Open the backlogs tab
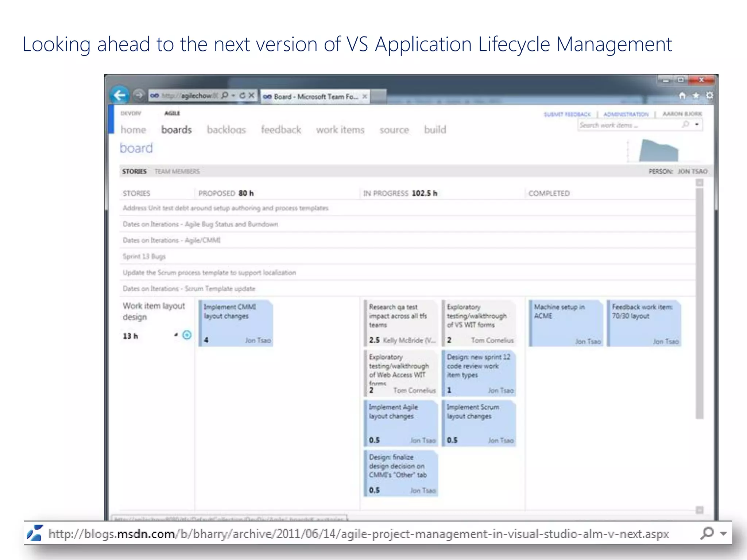This screenshot has width=747, height=560. (x=226, y=130)
